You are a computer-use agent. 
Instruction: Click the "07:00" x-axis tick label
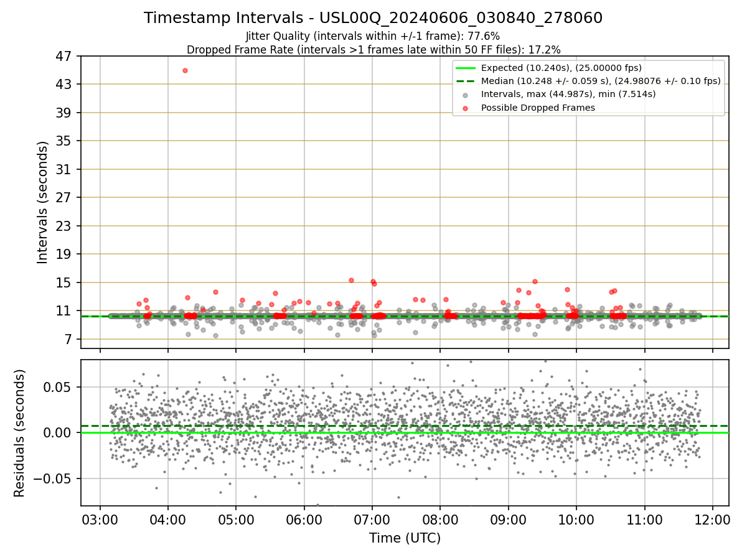(x=372, y=520)
